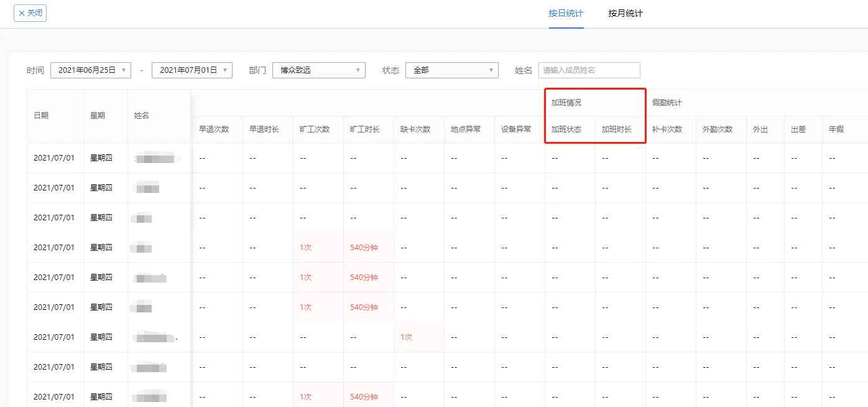Click the 星期 column header
868x407 pixels.
tap(98, 116)
